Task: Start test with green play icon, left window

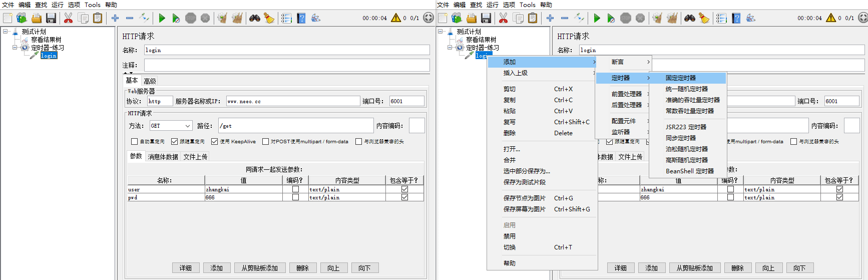Action: (162, 18)
